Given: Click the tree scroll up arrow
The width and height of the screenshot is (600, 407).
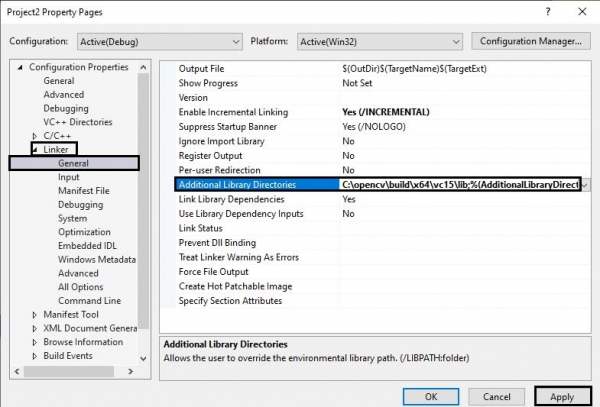Looking at the screenshot, I should coord(143,68).
